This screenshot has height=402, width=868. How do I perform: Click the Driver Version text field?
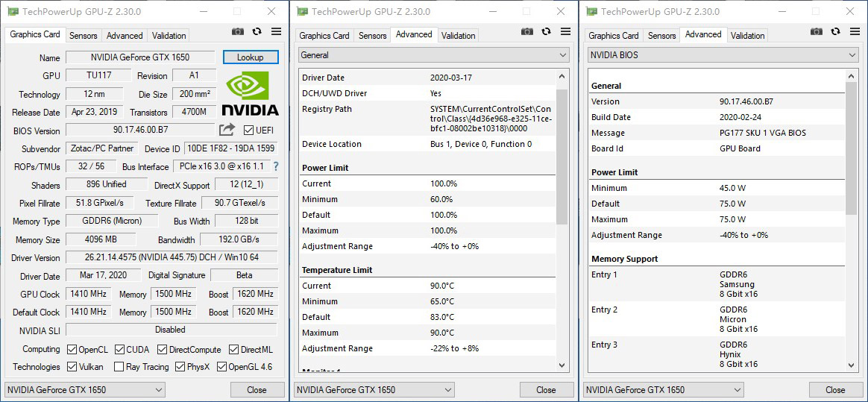tap(172, 258)
